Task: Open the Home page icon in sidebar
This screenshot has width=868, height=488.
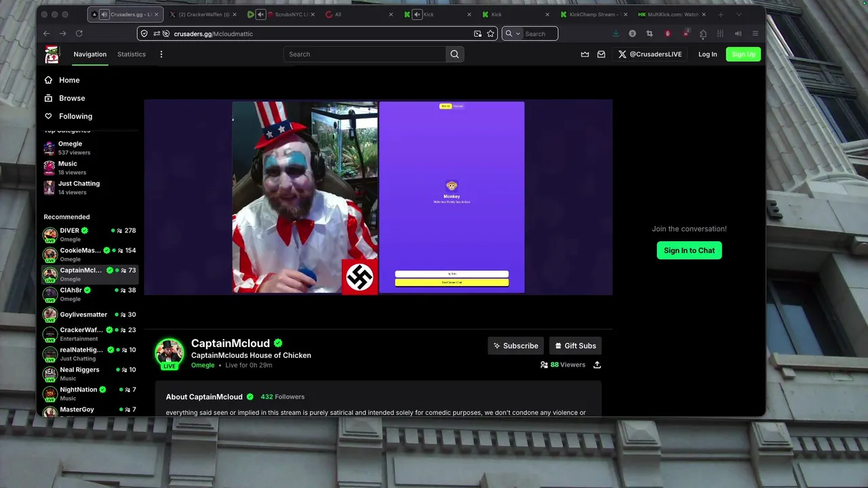Action: point(48,80)
